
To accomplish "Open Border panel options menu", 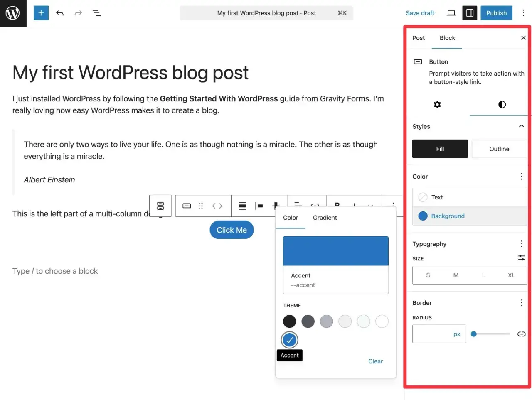I will tap(522, 303).
